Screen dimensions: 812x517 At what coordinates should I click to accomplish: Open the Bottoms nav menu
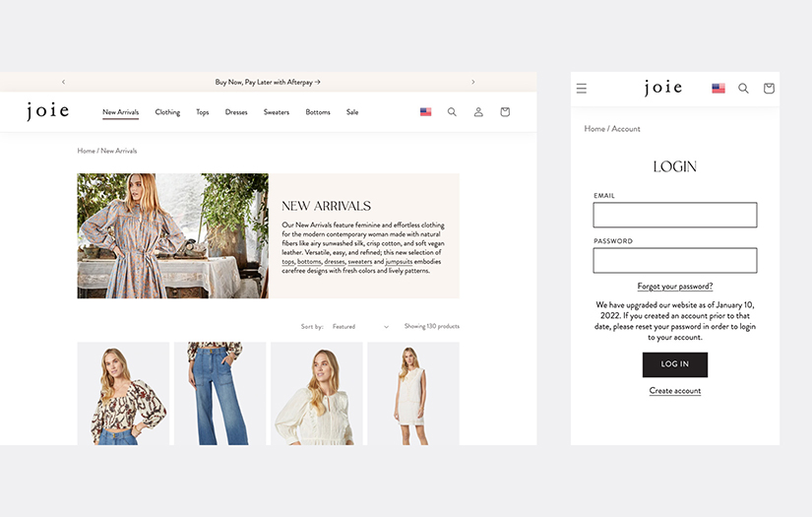pos(318,112)
